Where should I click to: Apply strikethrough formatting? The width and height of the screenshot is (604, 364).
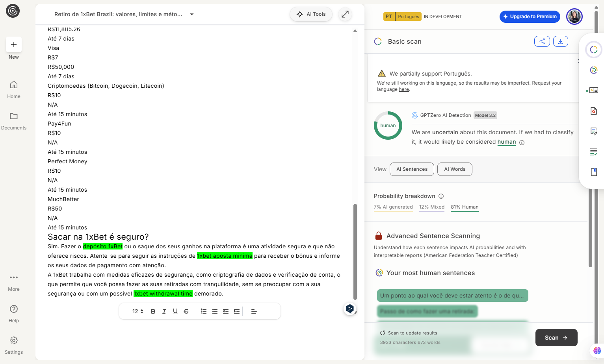point(186,311)
